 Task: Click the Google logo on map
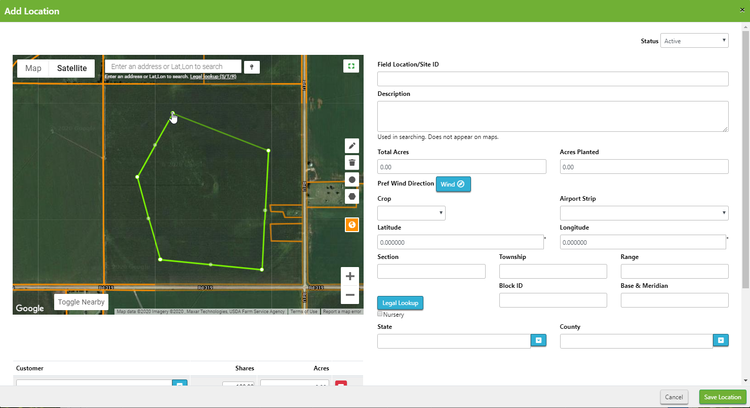[30, 308]
